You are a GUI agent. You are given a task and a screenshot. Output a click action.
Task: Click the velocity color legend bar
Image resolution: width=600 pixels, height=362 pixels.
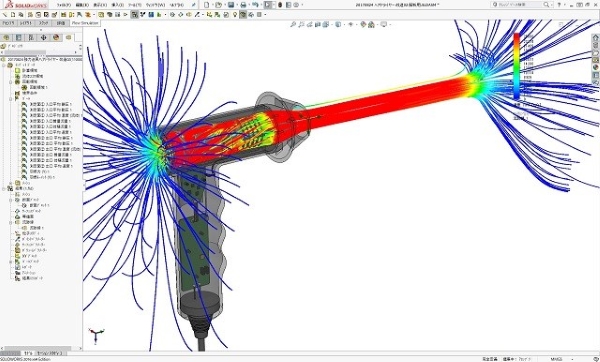(517, 66)
